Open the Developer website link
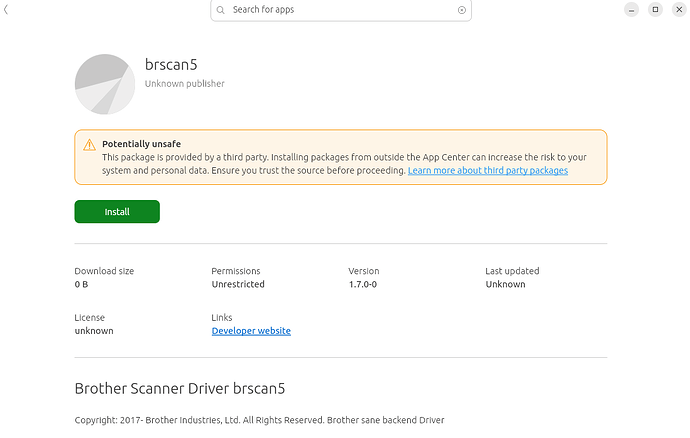Screen dimensions: 690x438 pos(251,331)
